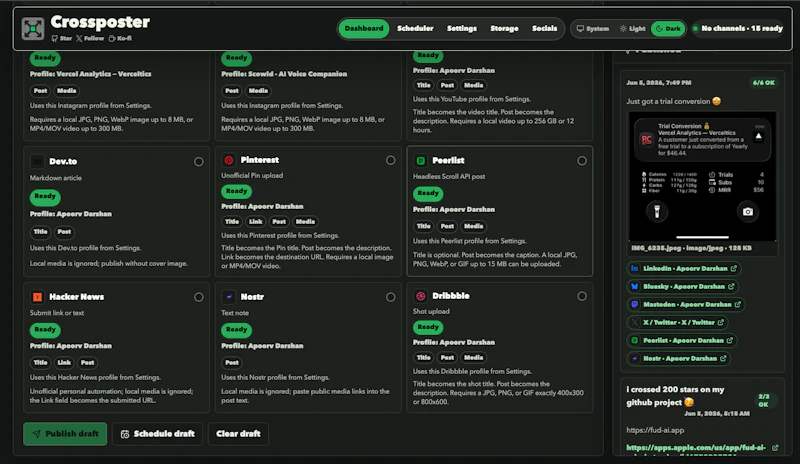Click the Media tag in Peerlist card
Screen dimensions: 800x464
(x=473, y=226)
